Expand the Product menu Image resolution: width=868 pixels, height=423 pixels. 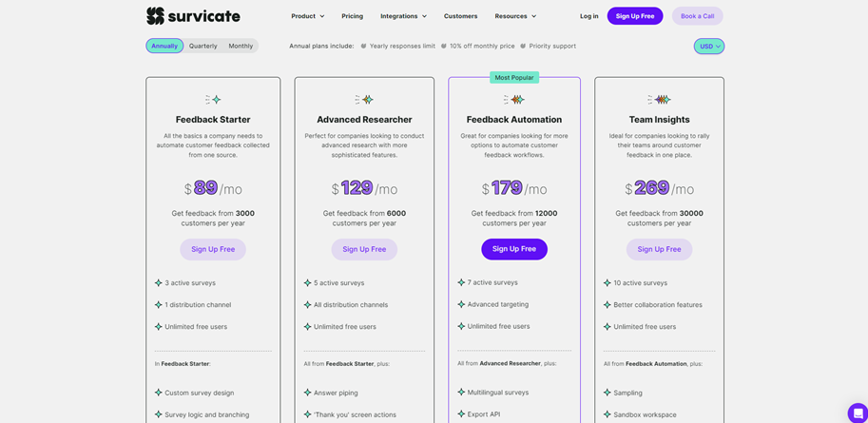tap(308, 16)
